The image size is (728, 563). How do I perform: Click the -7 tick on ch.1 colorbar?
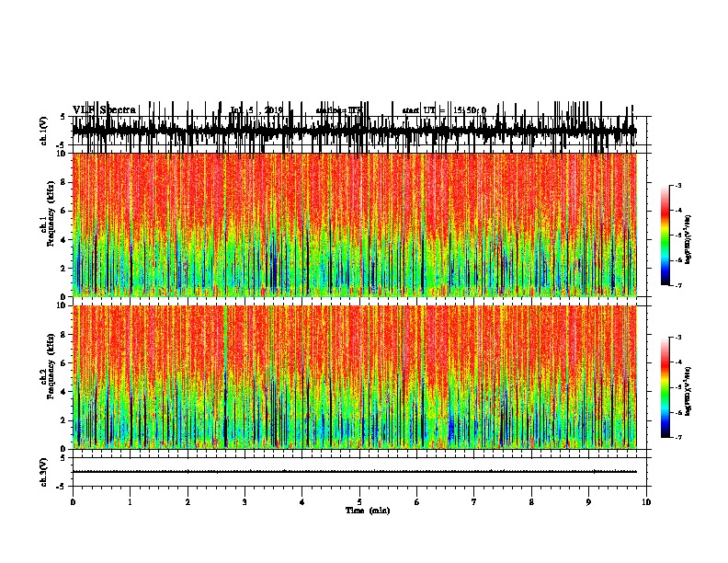pos(677,285)
